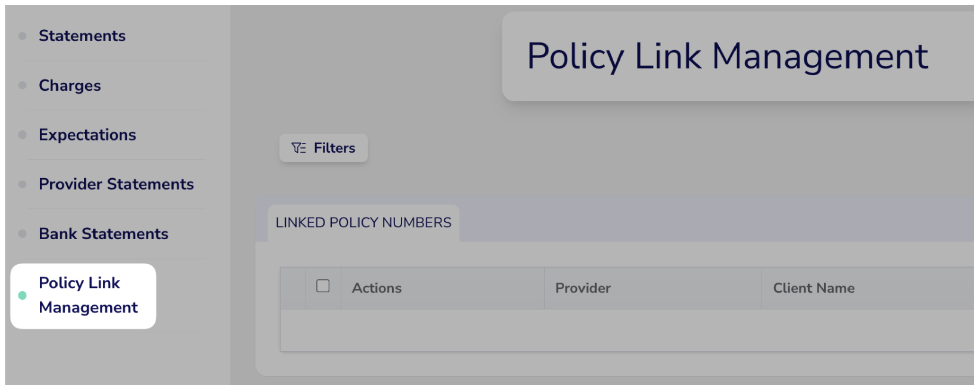This screenshot has width=980, height=392.
Task: Tick the select-all checkbox in the table header
Action: click(323, 286)
